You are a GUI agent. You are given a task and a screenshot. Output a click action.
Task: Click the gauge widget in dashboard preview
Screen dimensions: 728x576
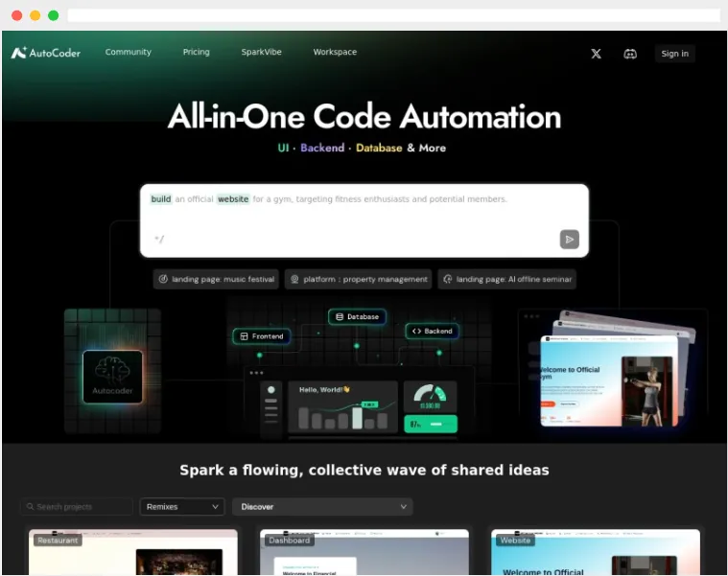click(430, 398)
